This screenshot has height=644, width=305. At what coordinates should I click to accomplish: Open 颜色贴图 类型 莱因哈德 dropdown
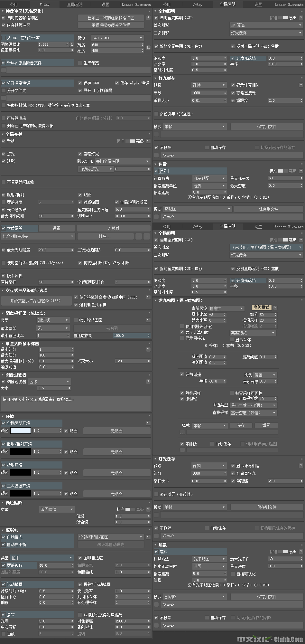tap(57, 509)
